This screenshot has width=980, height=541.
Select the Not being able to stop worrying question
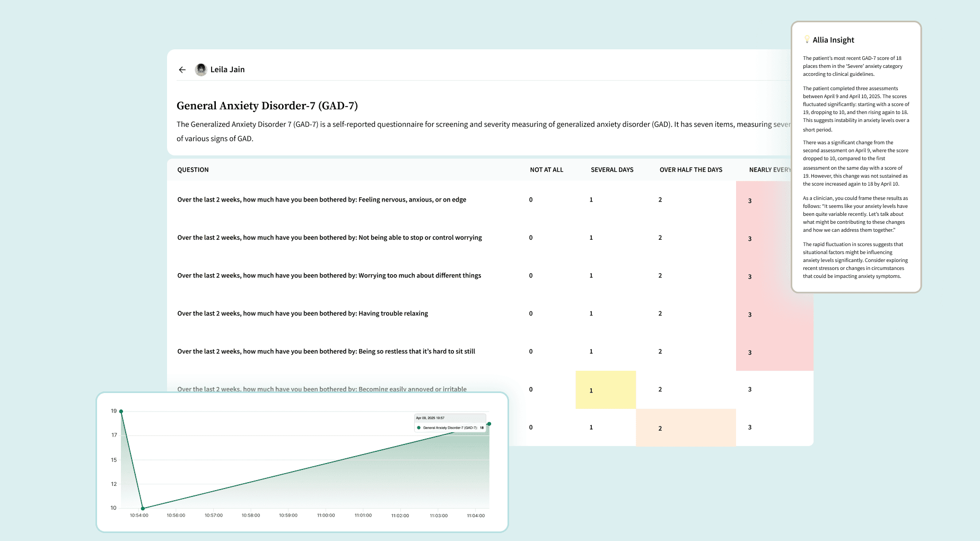[329, 238]
